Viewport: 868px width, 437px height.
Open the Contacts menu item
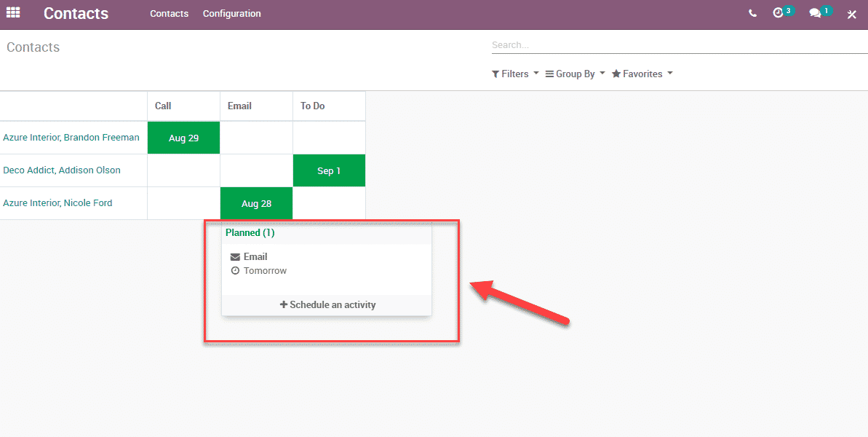pyautogui.click(x=169, y=14)
